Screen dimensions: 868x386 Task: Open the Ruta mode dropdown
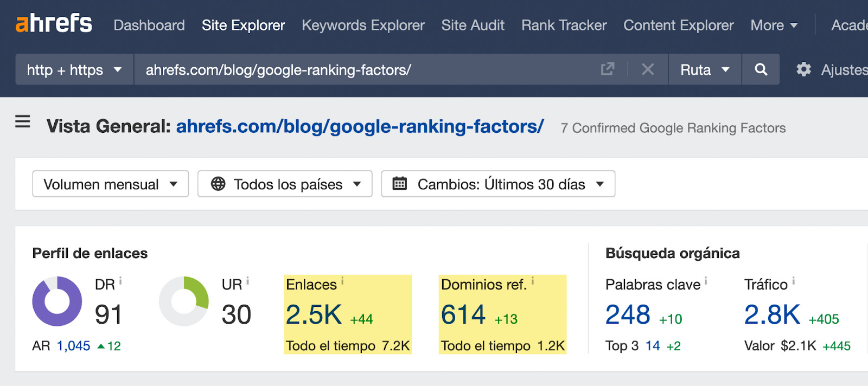(x=705, y=69)
